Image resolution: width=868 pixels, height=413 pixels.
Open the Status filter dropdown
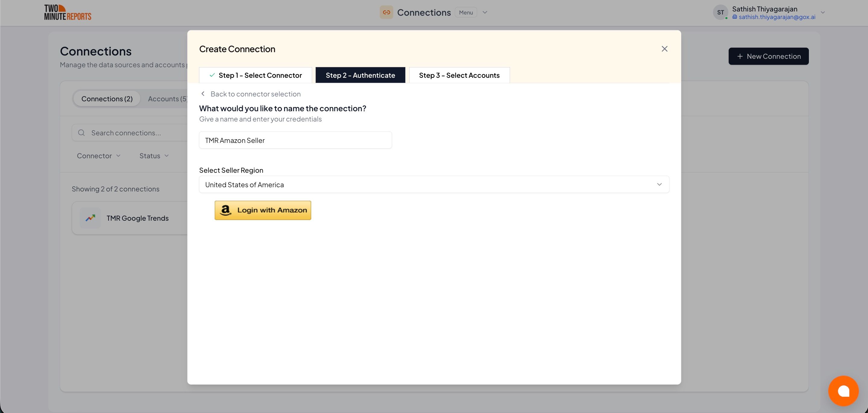coord(154,156)
